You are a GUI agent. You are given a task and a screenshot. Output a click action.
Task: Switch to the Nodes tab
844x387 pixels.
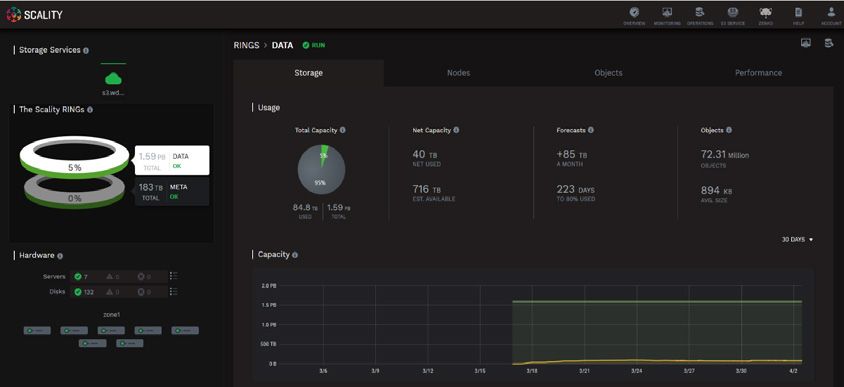click(x=459, y=73)
